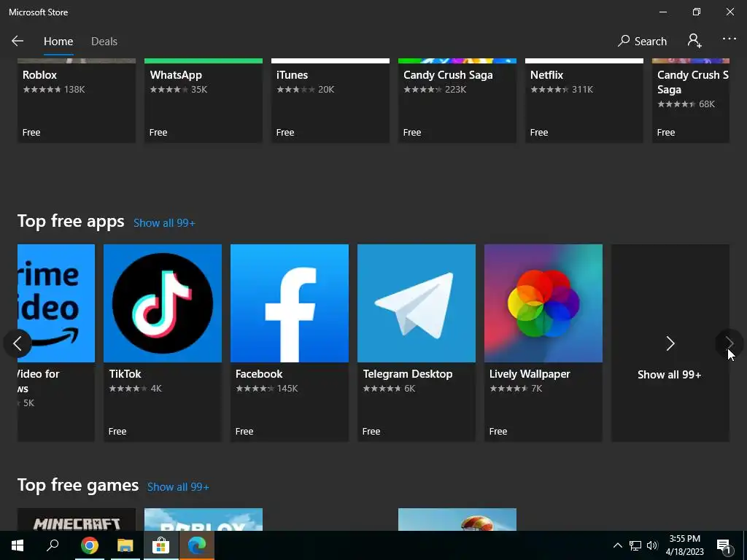This screenshot has width=747, height=560.
Task: Click Show all 99+ beside Top free games
Action: (x=178, y=486)
